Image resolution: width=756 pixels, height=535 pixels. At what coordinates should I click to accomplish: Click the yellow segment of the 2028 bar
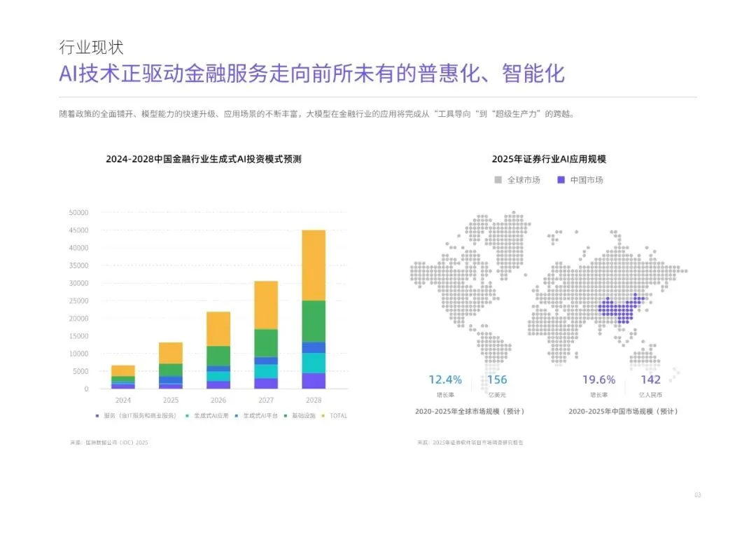click(x=314, y=265)
